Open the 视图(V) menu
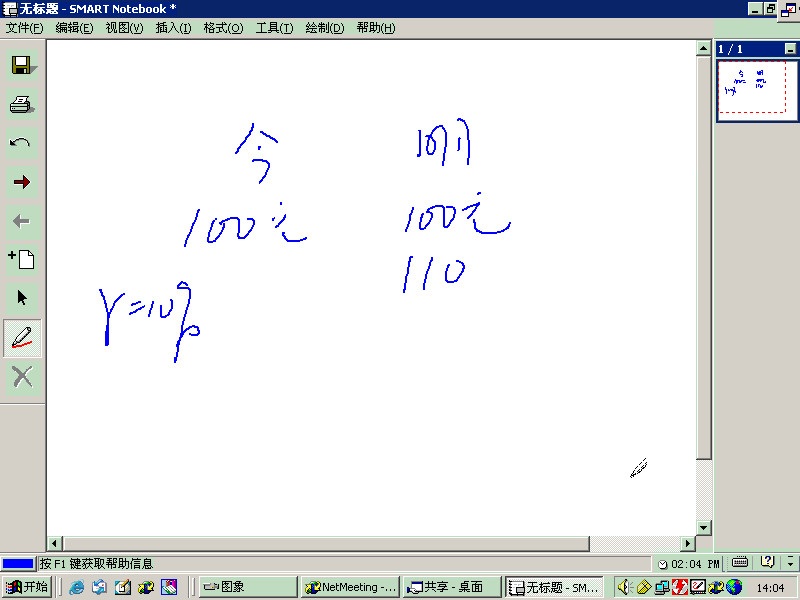The width and height of the screenshot is (800, 600). [x=124, y=28]
